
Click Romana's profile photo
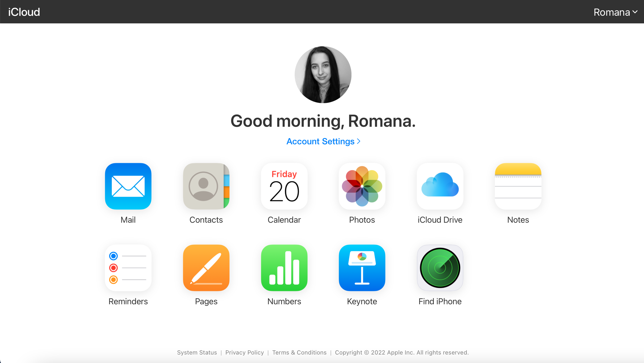(x=323, y=75)
